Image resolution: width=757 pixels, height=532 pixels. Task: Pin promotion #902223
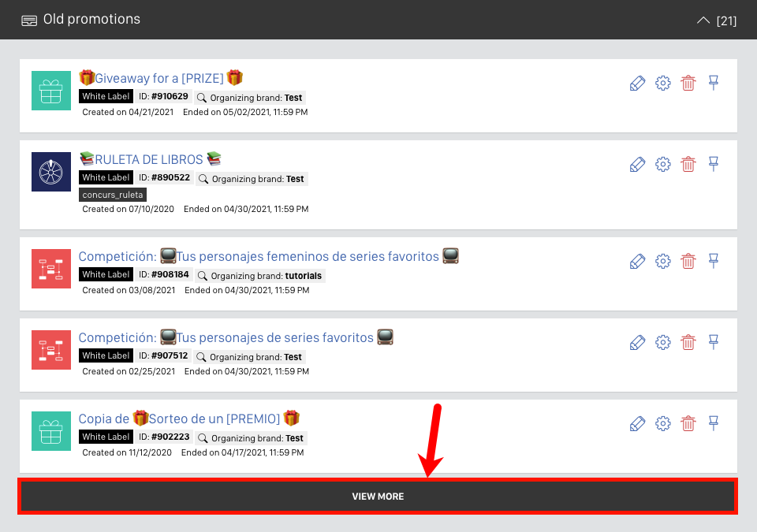click(714, 423)
